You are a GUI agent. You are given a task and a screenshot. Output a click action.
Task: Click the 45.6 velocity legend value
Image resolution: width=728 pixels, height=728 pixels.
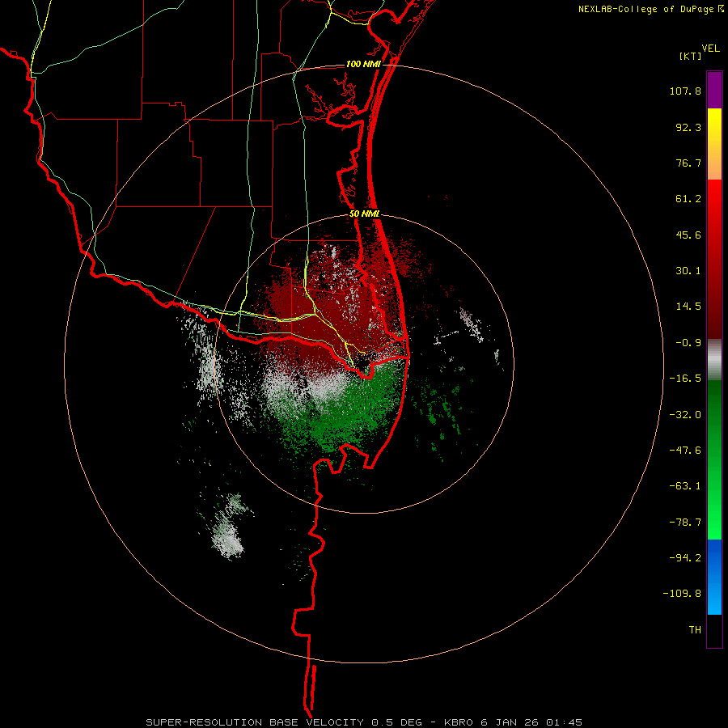pyautogui.click(x=688, y=235)
